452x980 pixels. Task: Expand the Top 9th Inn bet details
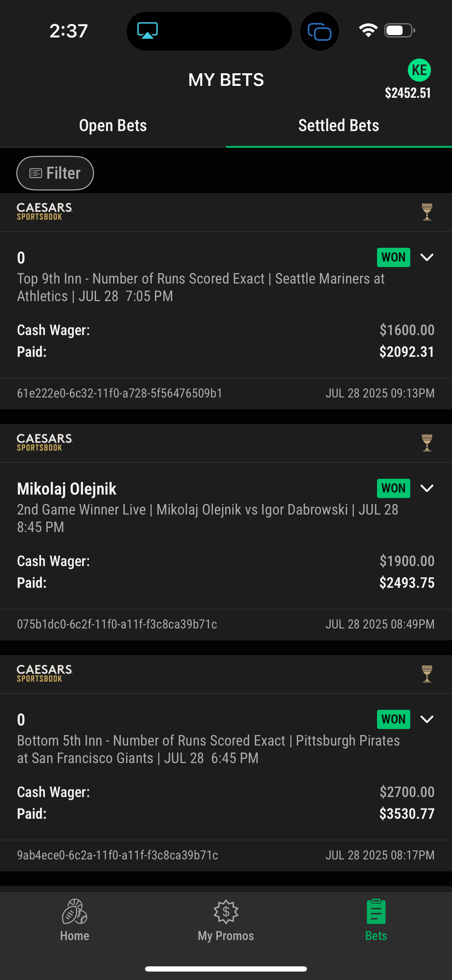[x=427, y=258]
